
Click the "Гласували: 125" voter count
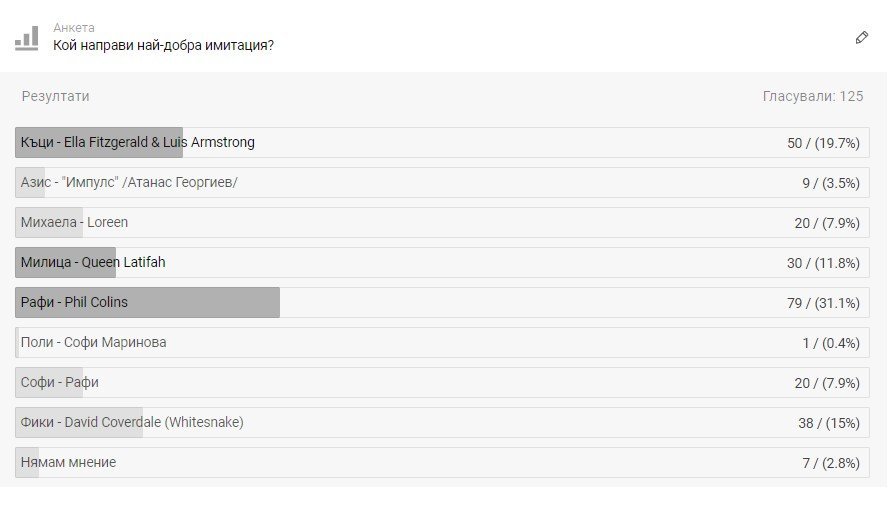point(812,97)
